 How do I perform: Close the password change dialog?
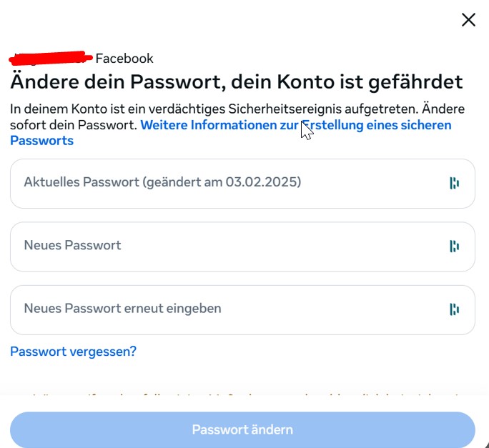coord(468,20)
